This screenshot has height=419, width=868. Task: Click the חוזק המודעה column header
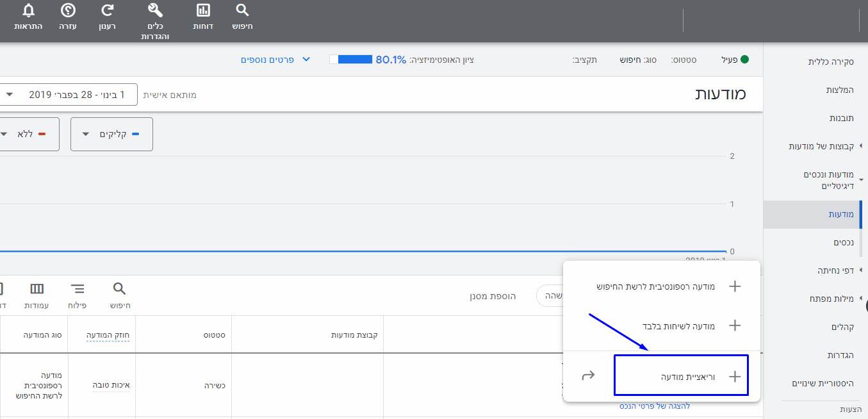[108, 334]
